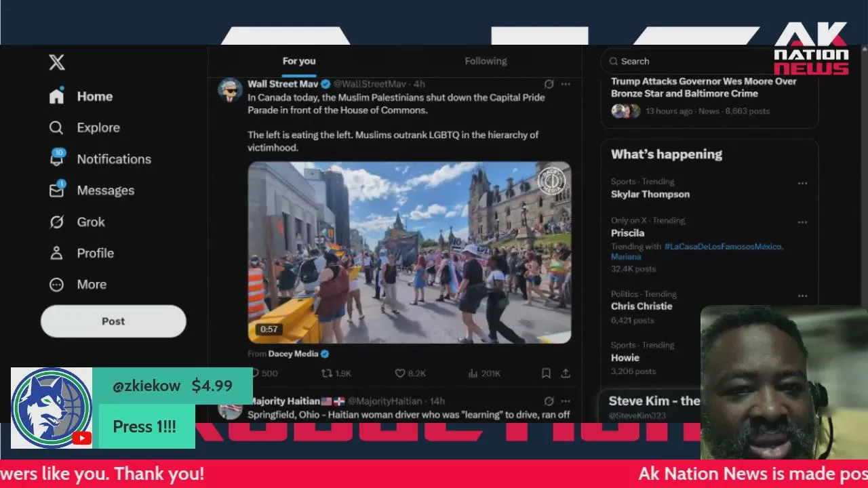Open the Chris Christie trending topic
The height and width of the screenshot is (488, 868).
pos(642,306)
